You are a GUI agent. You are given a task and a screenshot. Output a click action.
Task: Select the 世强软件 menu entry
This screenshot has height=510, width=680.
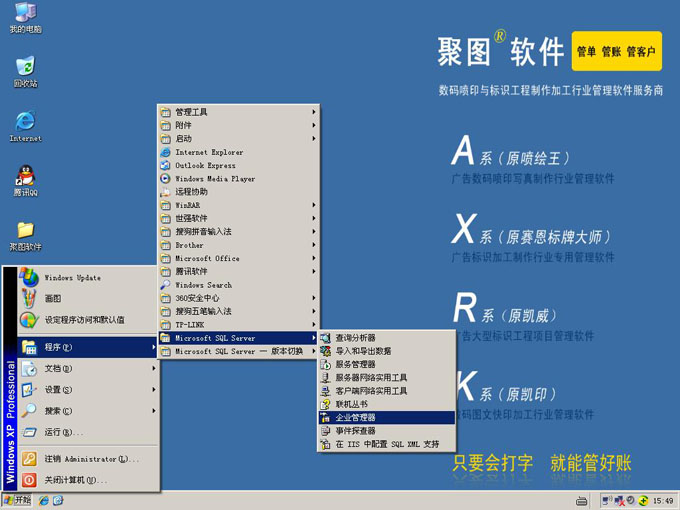[x=238, y=218]
